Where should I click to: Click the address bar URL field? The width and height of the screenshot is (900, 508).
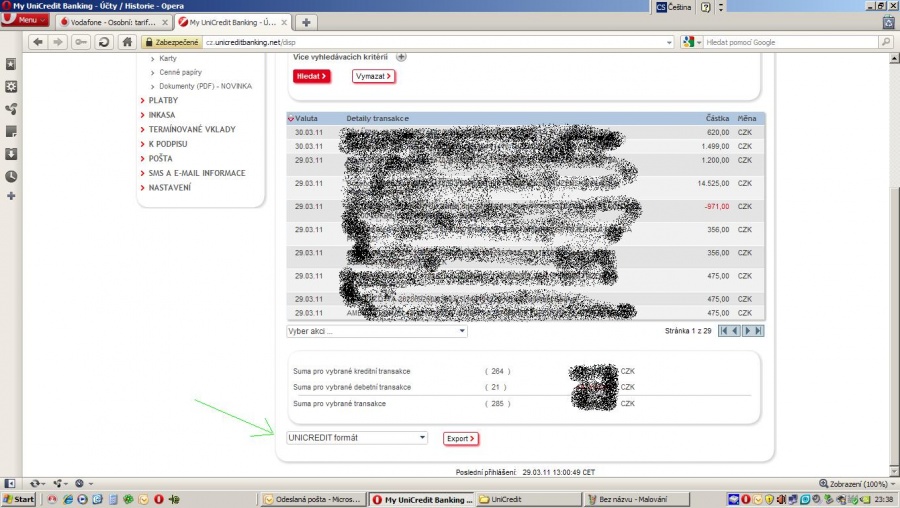pos(433,42)
